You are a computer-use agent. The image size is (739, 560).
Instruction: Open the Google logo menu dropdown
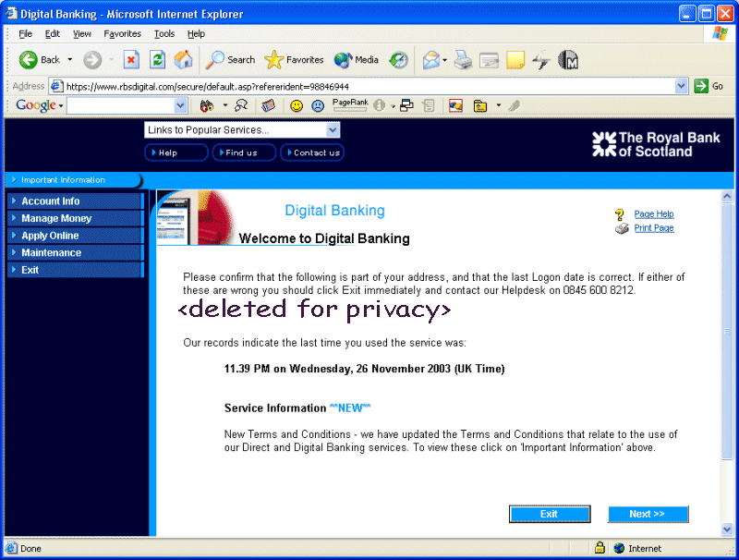coord(61,106)
